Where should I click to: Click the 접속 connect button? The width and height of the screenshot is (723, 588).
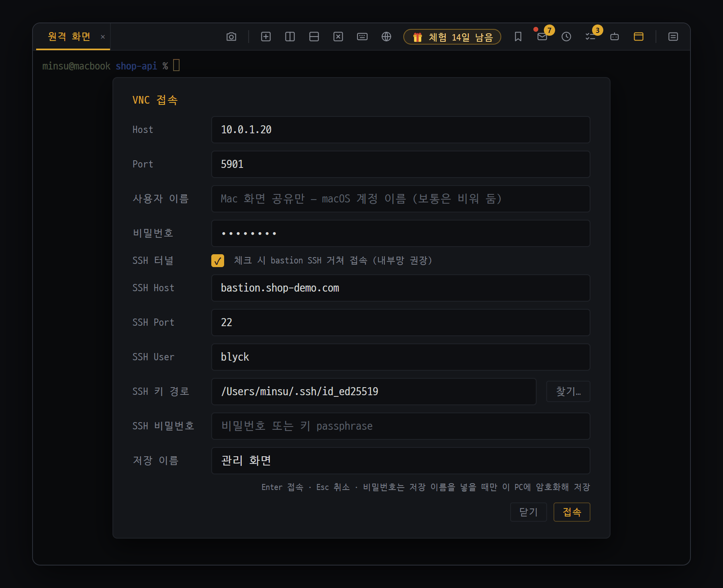tap(572, 512)
